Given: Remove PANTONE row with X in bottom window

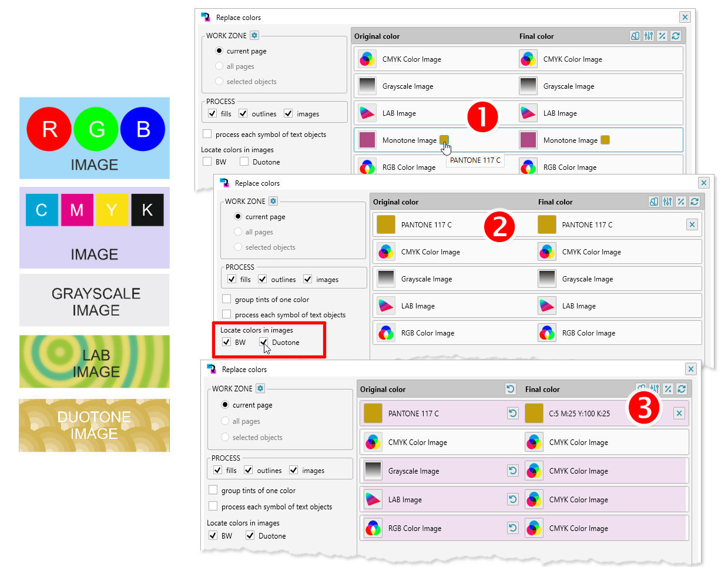Looking at the screenshot, I should 679,414.
